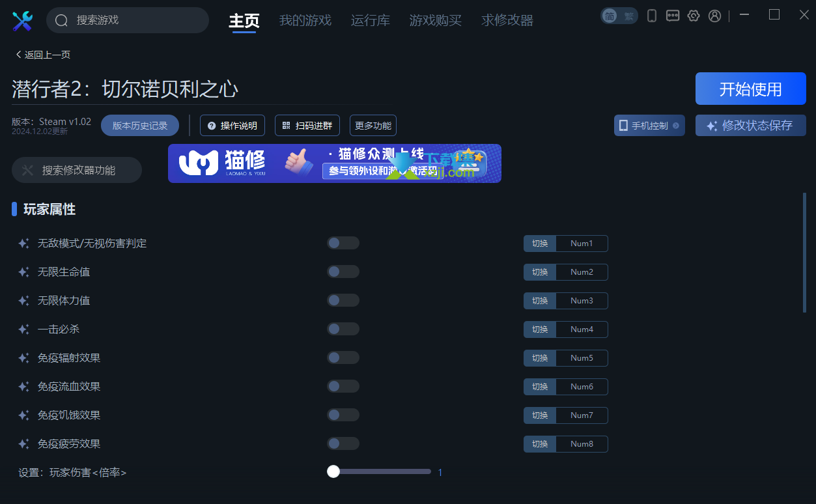The image size is (816, 504).
Task: Open 主页 tab
Action: (x=244, y=21)
